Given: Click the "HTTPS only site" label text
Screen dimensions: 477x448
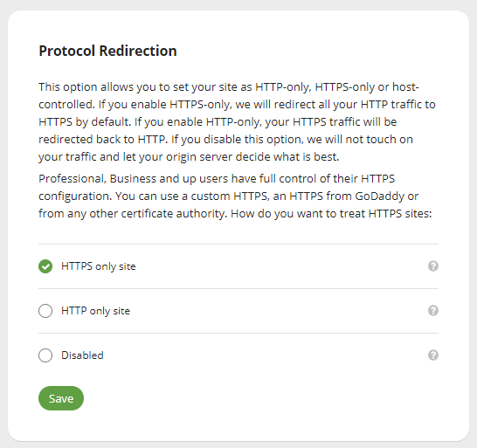Looking at the screenshot, I should pos(98,266).
